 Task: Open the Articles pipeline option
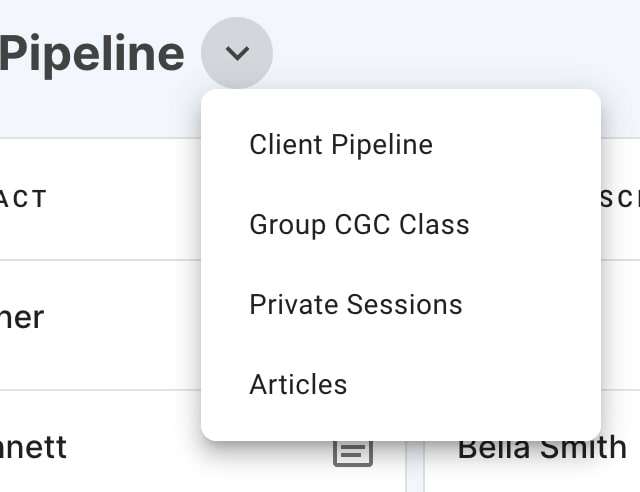400,385
